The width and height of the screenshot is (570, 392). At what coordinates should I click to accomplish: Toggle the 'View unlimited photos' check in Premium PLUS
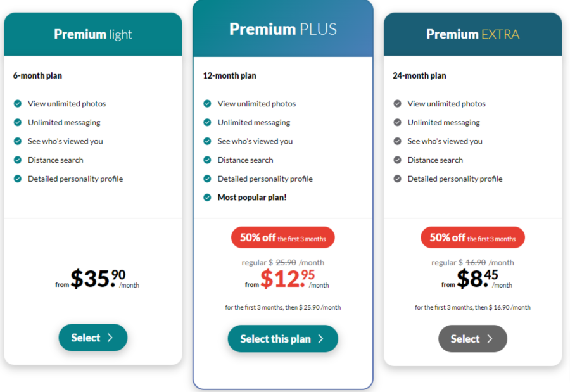[x=207, y=103]
